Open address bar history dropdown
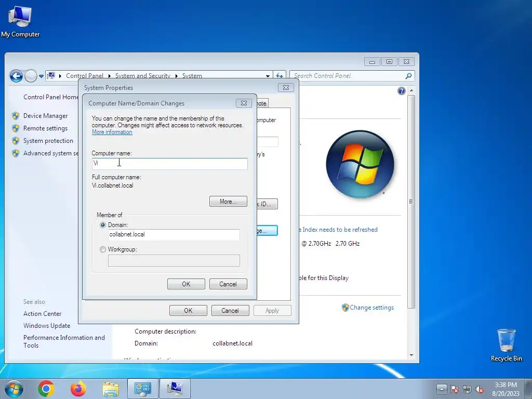Viewport: 532px width, 399px height. tap(268, 76)
